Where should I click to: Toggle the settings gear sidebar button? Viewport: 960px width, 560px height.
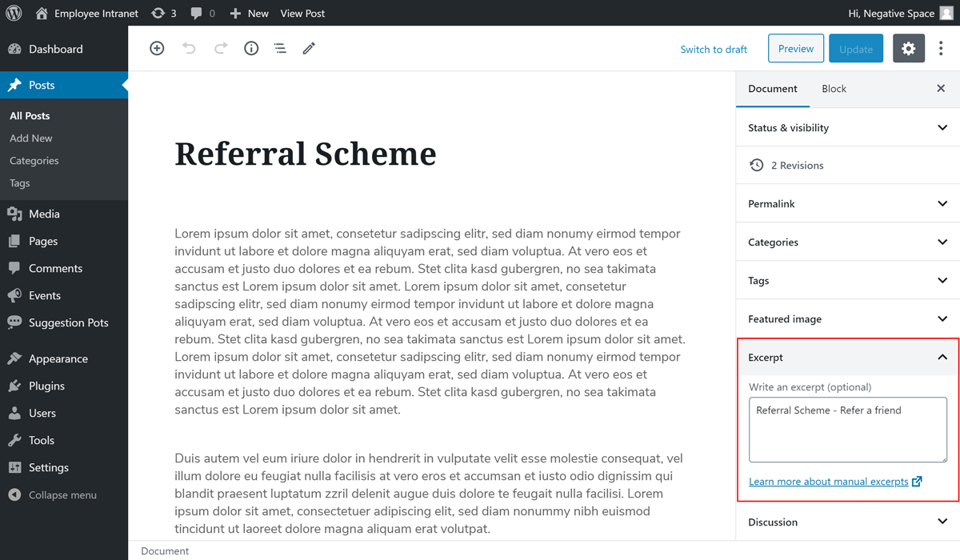tap(908, 49)
